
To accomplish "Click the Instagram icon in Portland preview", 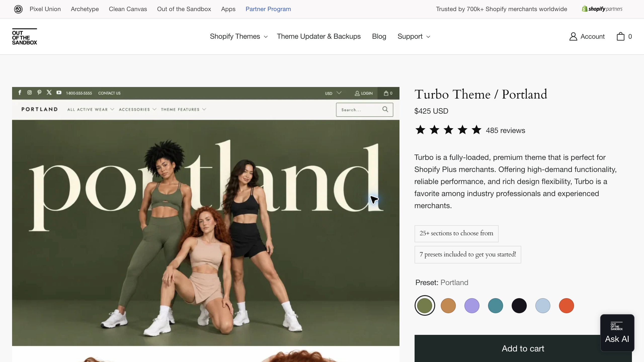I will 29,93.
